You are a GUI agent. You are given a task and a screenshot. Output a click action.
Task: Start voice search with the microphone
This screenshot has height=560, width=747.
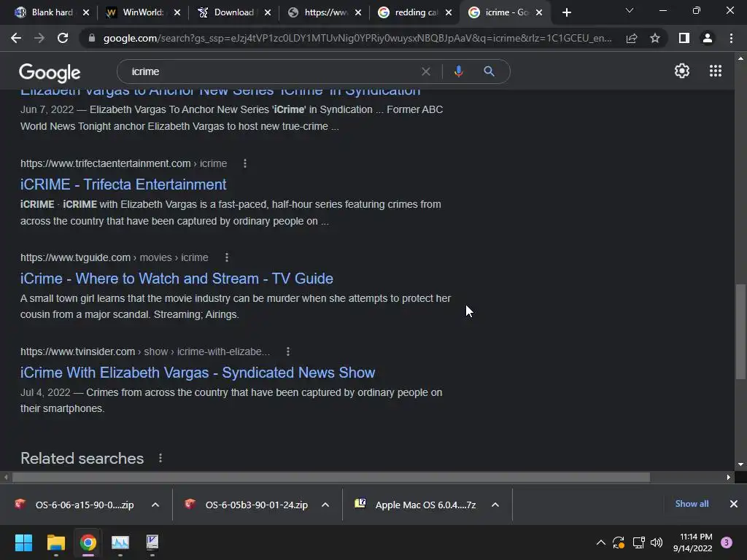tap(458, 71)
